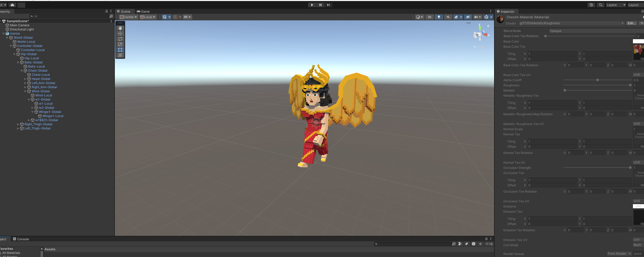Toggle 2D view mode
This screenshot has width=644, height=257.
tap(430, 17)
